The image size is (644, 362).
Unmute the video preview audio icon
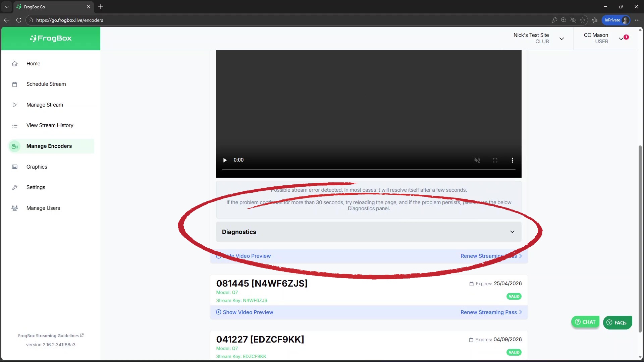click(477, 160)
